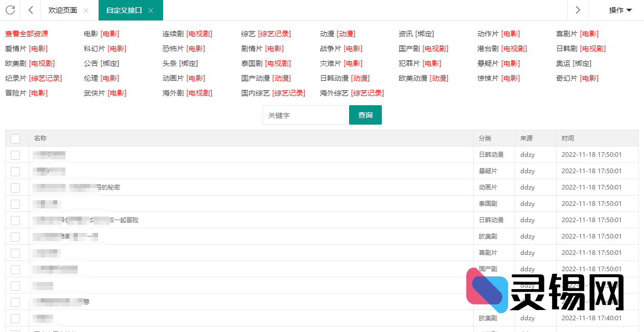Click the 海外综艺 category link
The height and width of the screenshot is (332, 644).
[x=334, y=93]
